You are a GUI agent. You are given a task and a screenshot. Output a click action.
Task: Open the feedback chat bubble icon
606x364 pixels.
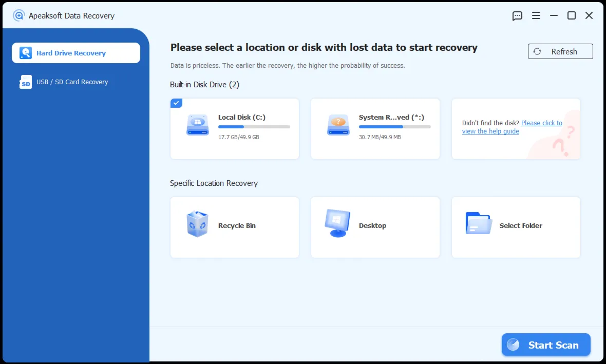click(x=517, y=16)
